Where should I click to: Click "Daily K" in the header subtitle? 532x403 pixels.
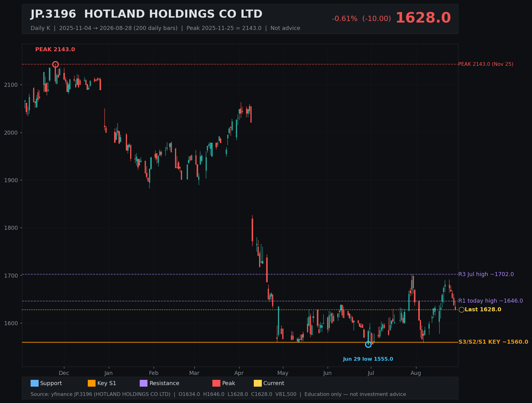click(x=40, y=28)
